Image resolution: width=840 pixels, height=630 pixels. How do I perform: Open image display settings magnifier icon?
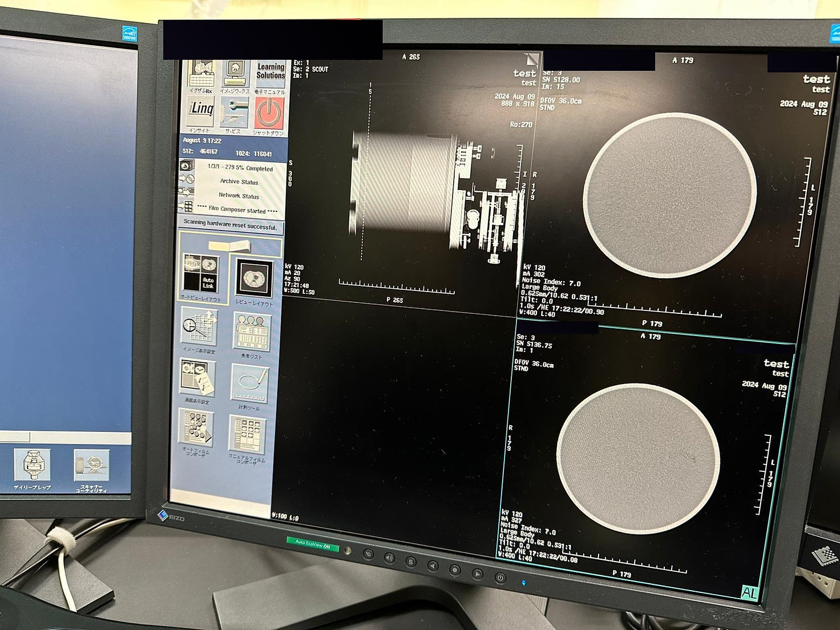coord(199,327)
